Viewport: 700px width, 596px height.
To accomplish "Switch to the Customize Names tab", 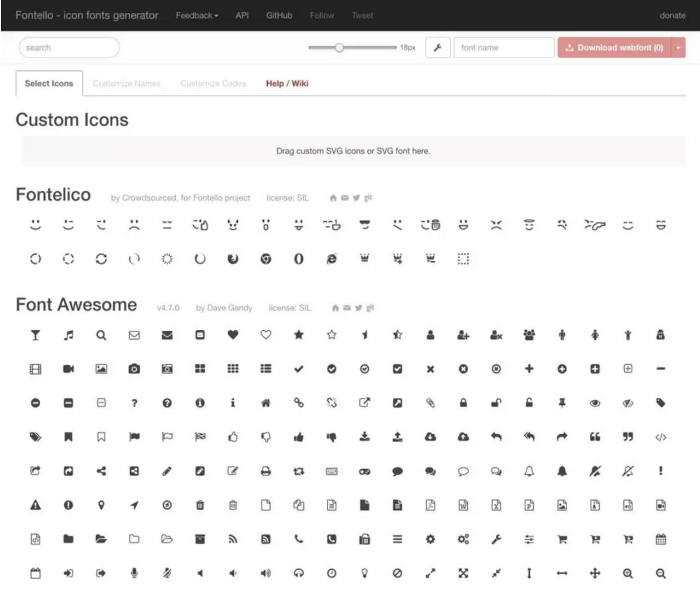I will pos(127,83).
